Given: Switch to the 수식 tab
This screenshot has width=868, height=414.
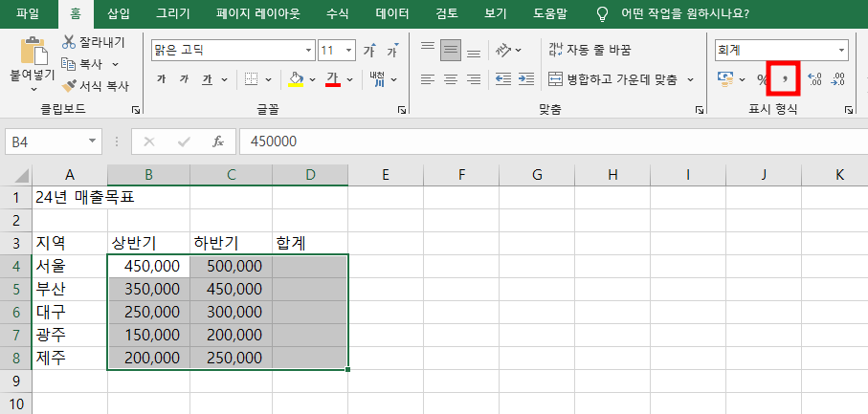Looking at the screenshot, I should pyautogui.click(x=337, y=13).
